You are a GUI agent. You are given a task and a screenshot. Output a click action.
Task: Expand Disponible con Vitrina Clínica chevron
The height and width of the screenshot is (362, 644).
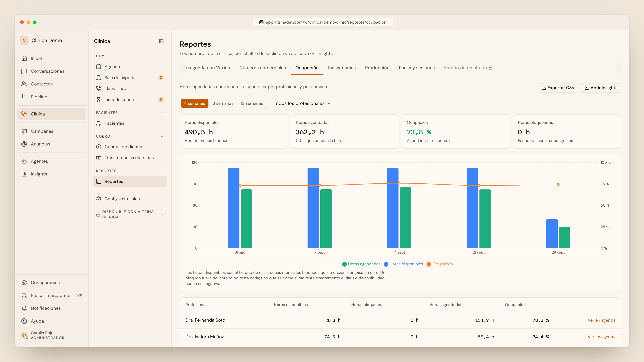click(162, 215)
